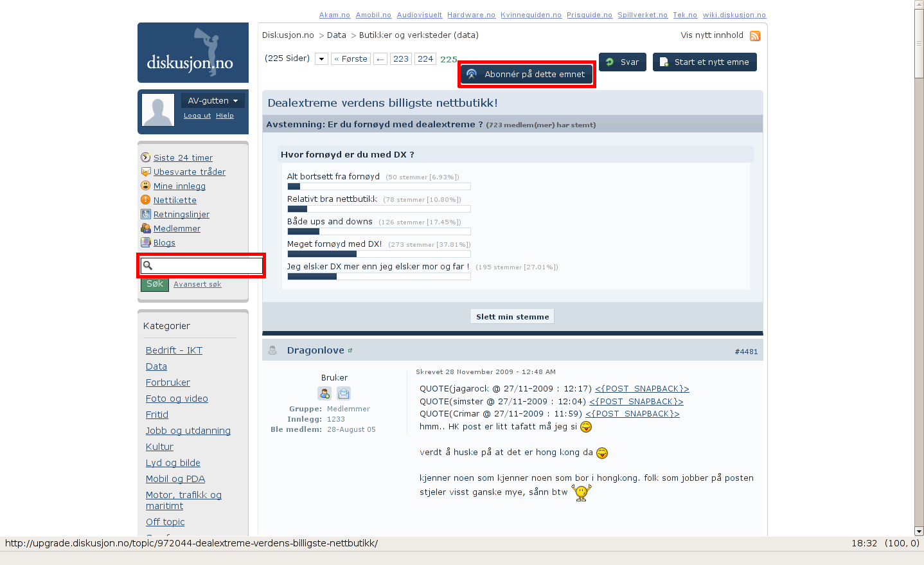The width and height of the screenshot is (924, 565).
Task: Click the Ubesvarte tråder envelope icon
Action: click(x=146, y=172)
